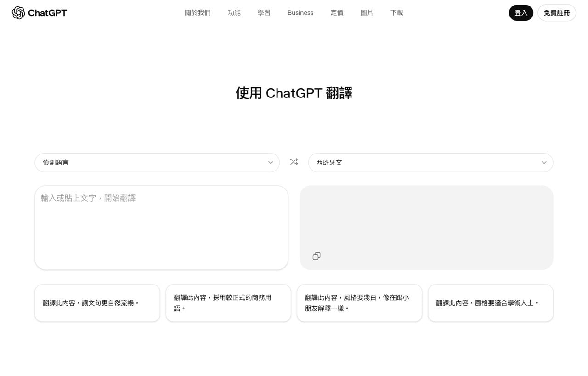
Task: Select the 圖片 menu item
Action: click(367, 12)
